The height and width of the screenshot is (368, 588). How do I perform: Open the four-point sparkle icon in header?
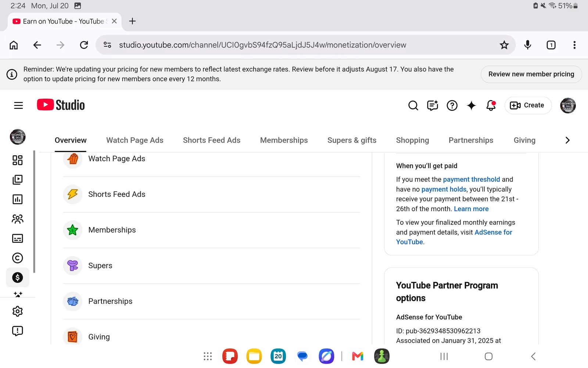point(472,106)
